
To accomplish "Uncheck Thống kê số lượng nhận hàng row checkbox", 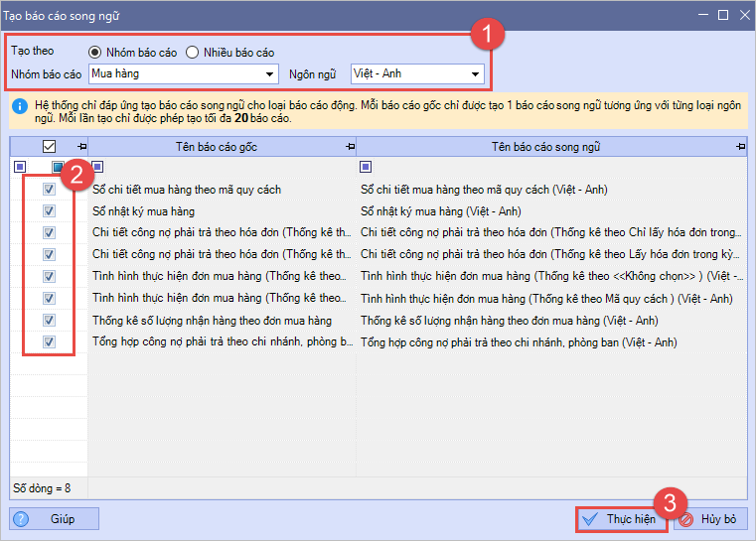I will point(49,320).
